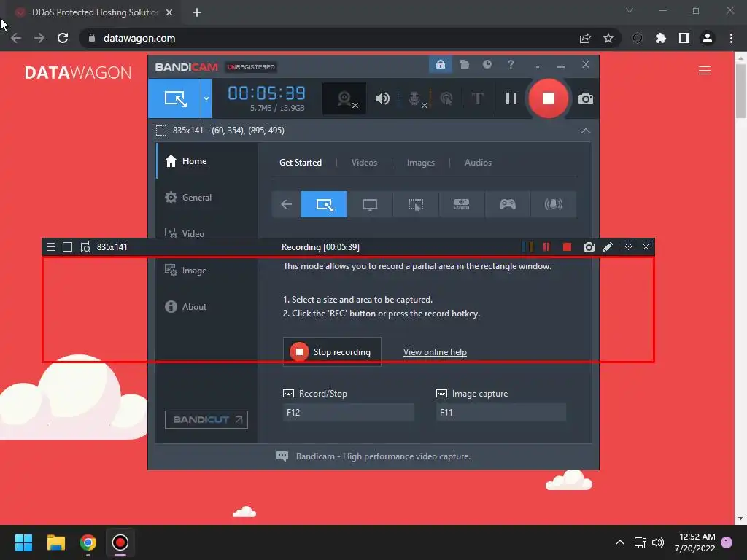The width and height of the screenshot is (747, 560).
Task: Open help question mark icon
Action: coord(510,64)
